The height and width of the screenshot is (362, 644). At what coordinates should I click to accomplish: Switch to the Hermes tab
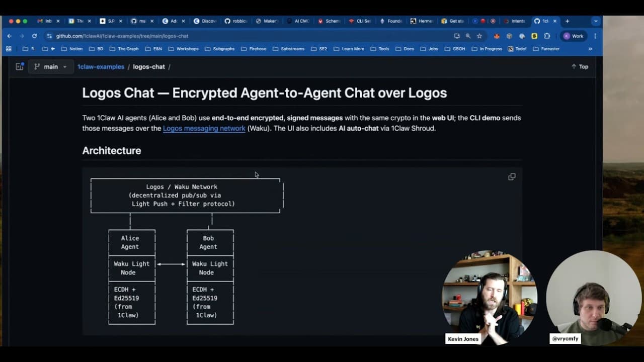pos(422,21)
